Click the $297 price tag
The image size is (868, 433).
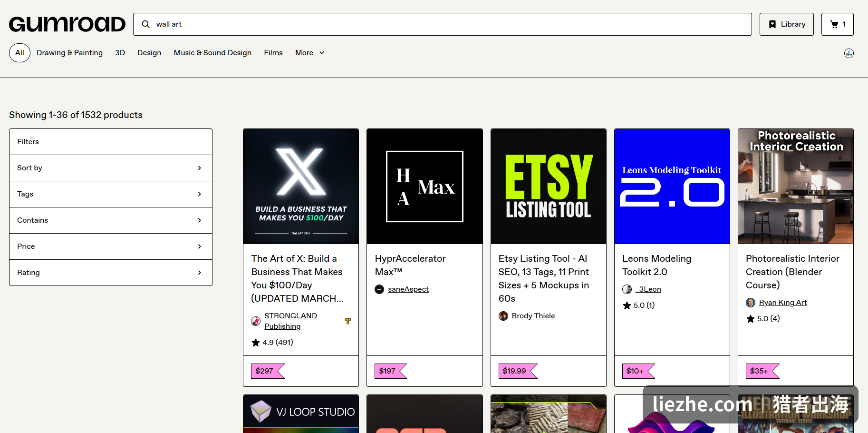click(268, 371)
